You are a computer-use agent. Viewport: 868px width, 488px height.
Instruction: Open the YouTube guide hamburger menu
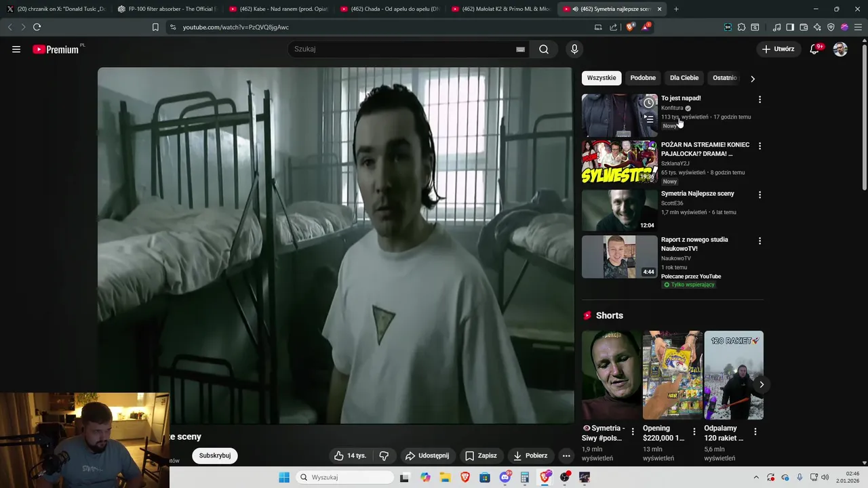click(16, 49)
